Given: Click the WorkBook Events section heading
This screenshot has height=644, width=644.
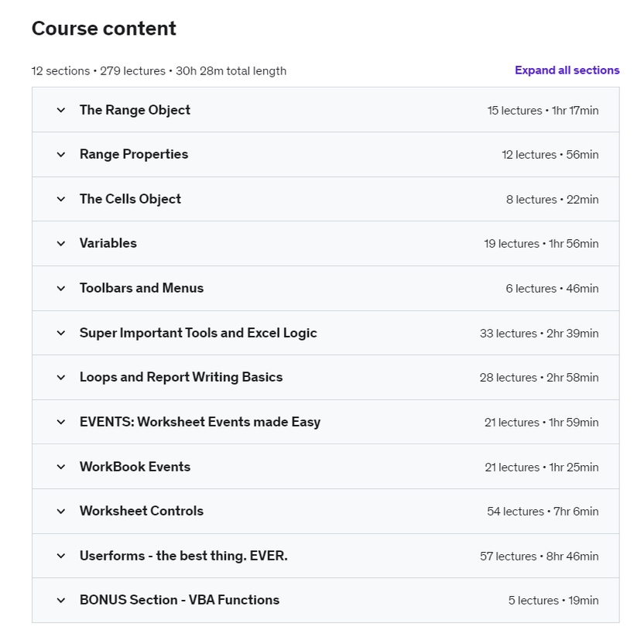Looking at the screenshot, I should 135,467.
